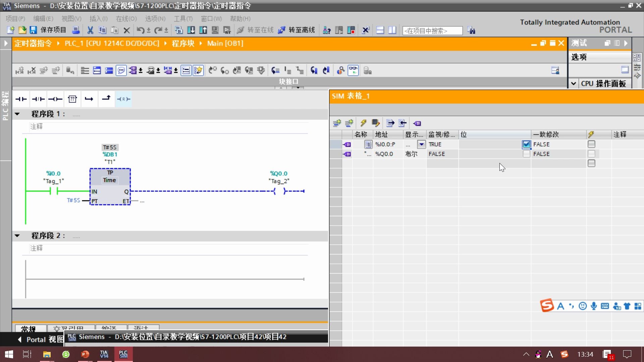Click 转至离线 go offline button
Image resolution: width=644 pixels, height=362 pixels.
tap(297, 30)
